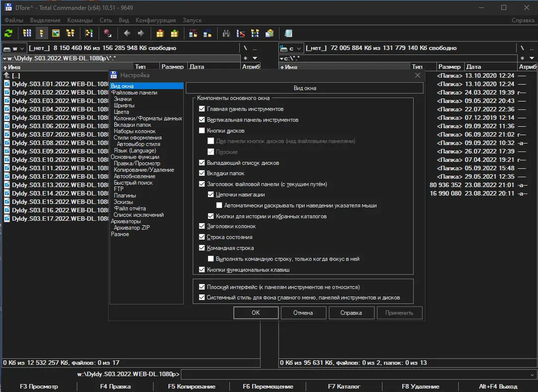The image size is (538, 392).
Task: Click the invert selection asterisk icon
Action: click(107, 33)
